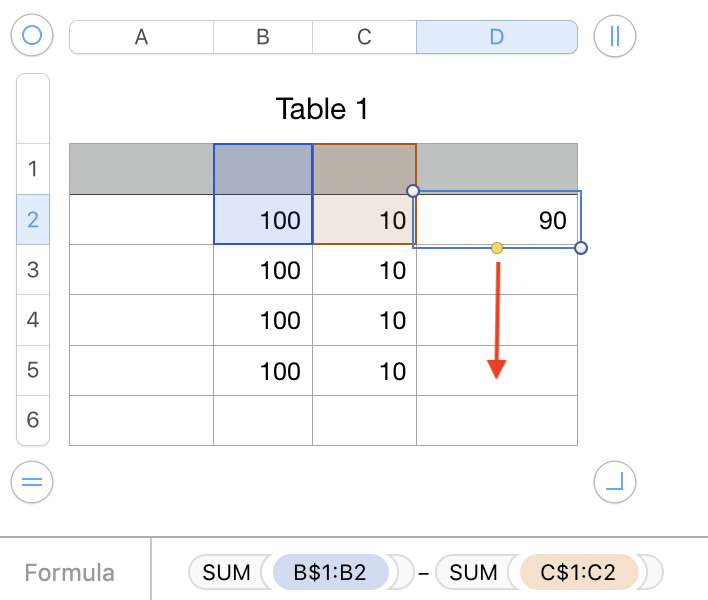The width and height of the screenshot is (708, 600).
Task: Click cell B3 containing 100
Action: pyautogui.click(x=263, y=270)
